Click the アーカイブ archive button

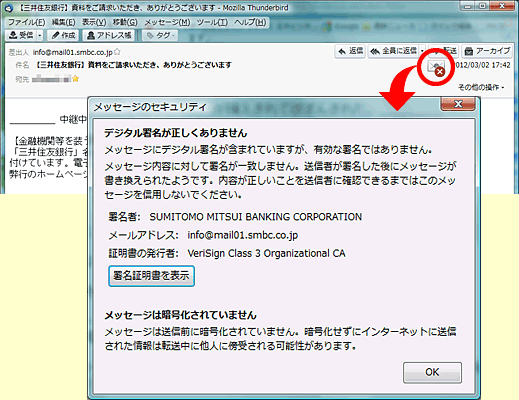point(487,51)
